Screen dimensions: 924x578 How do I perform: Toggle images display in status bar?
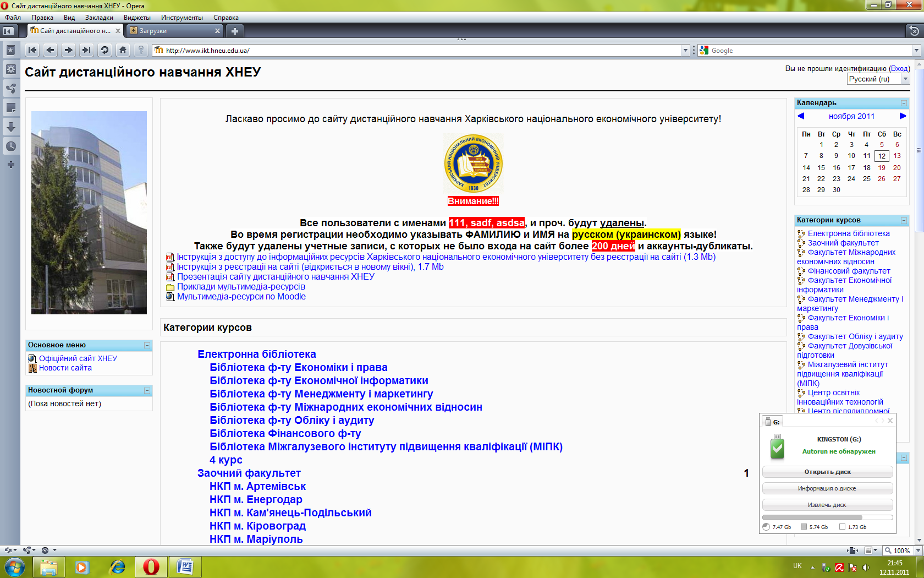[x=871, y=550]
